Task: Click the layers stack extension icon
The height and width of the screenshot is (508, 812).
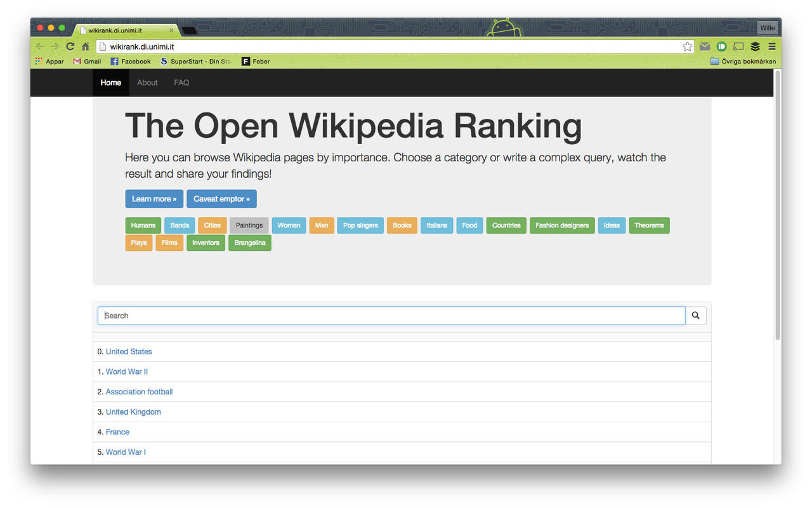Action: (755, 46)
